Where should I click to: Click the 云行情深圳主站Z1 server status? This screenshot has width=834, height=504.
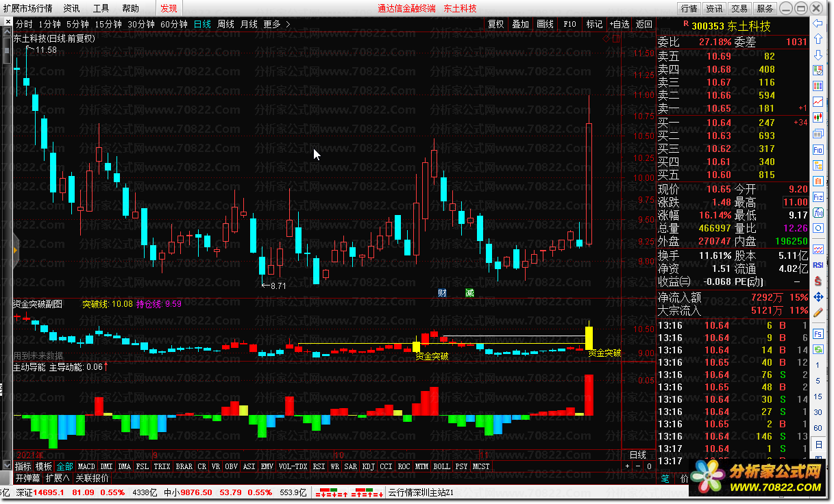click(421, 492)
